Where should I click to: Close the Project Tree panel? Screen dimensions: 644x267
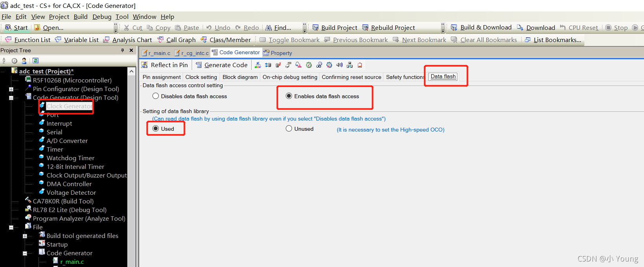131,50
